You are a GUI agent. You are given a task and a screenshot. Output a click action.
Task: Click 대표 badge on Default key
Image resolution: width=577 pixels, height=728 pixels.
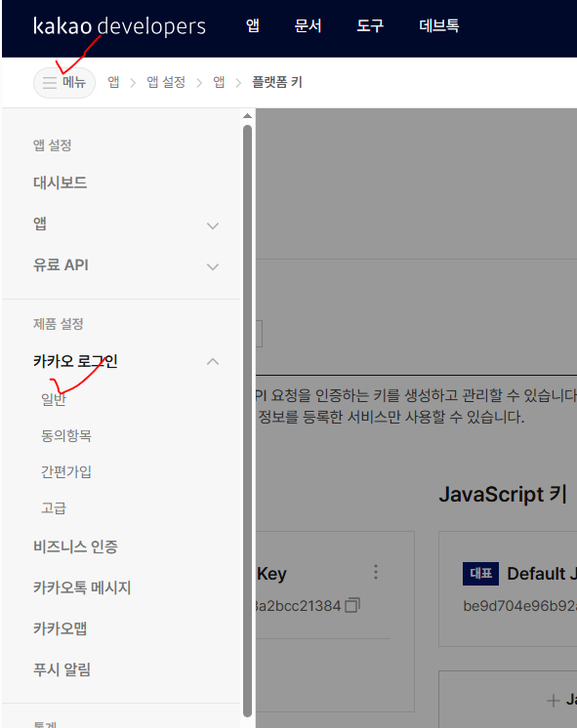[x=480, y=574]
